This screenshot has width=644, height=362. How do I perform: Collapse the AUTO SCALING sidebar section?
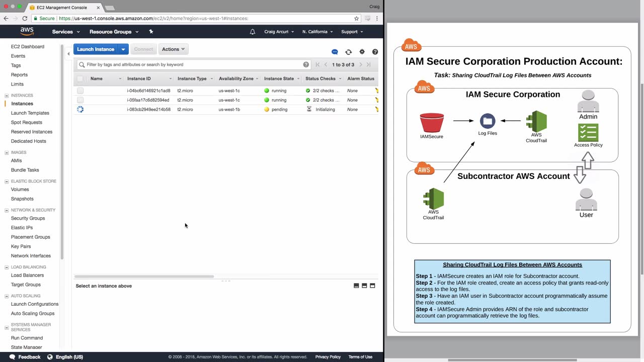pyautogui.click(x=7, y=296)
